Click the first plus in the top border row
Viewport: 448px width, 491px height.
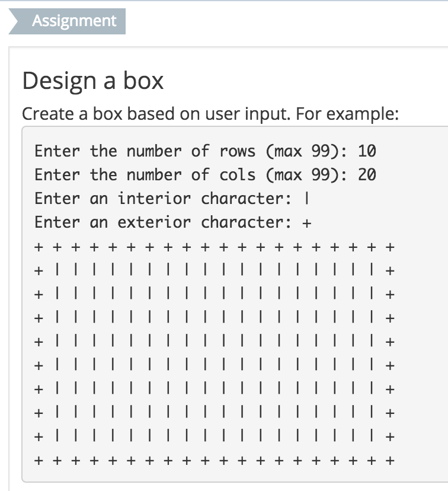39,247
